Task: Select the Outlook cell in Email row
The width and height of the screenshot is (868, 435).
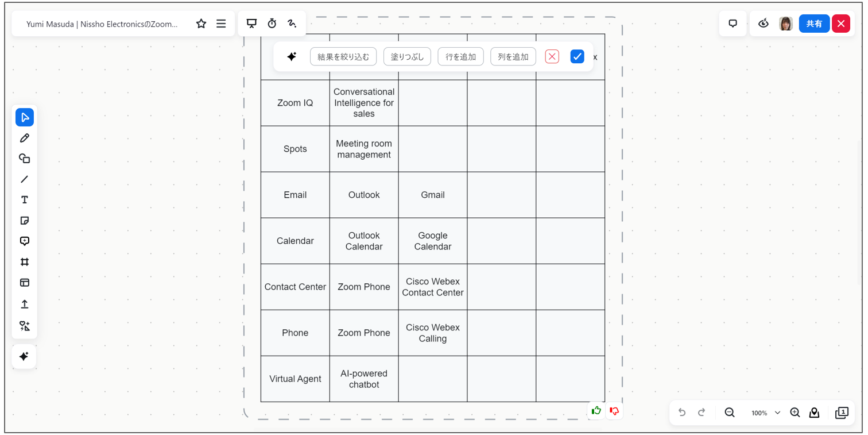Action: point(364,195)
